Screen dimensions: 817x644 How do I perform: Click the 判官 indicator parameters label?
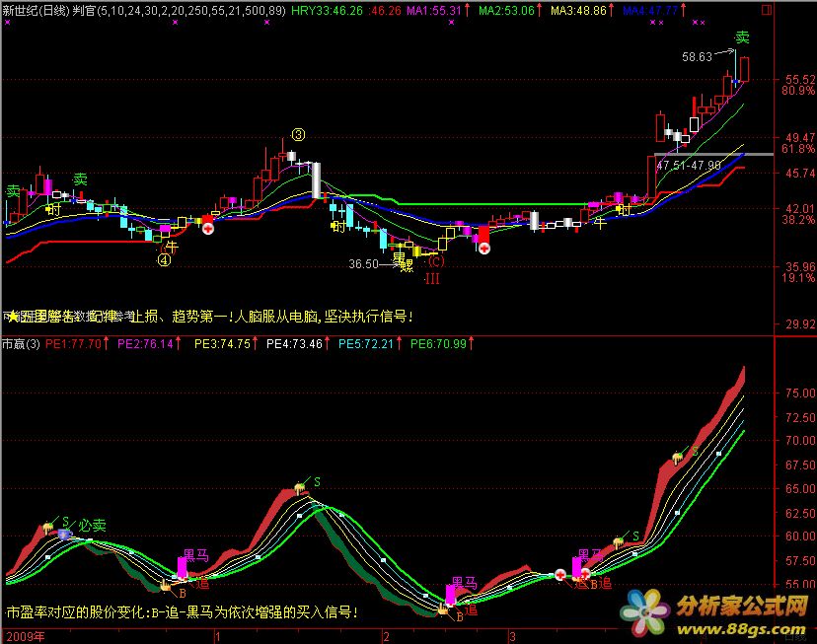pyautogui.click(x=179, y=11)
